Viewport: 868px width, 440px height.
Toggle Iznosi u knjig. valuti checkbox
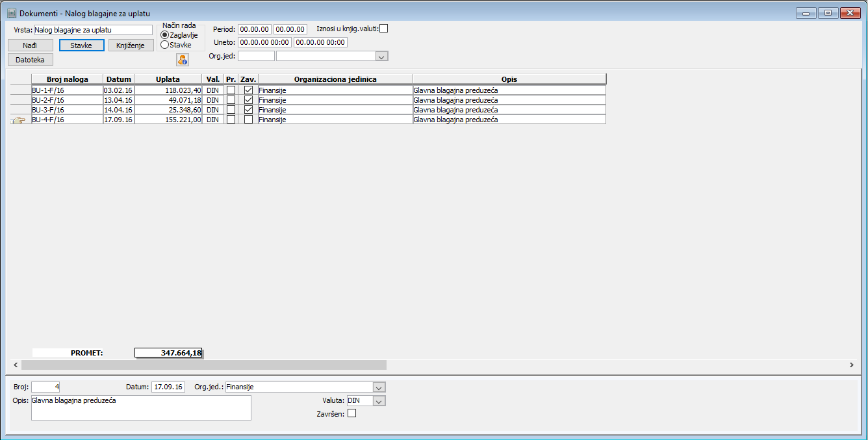[384, 29]
